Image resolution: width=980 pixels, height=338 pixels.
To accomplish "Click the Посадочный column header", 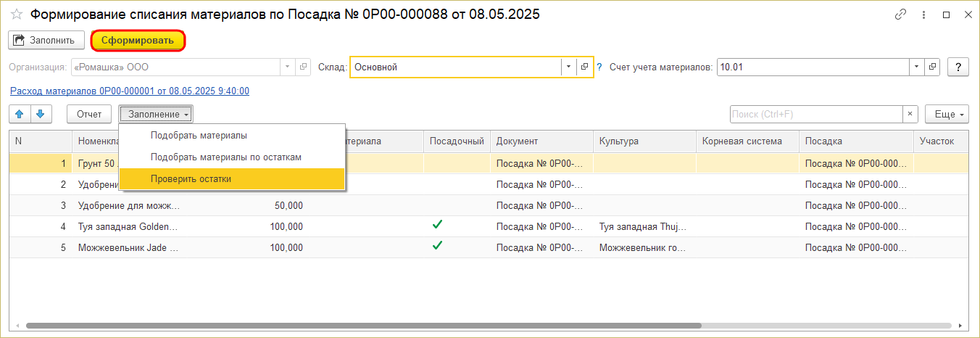I will coord(457,141).
